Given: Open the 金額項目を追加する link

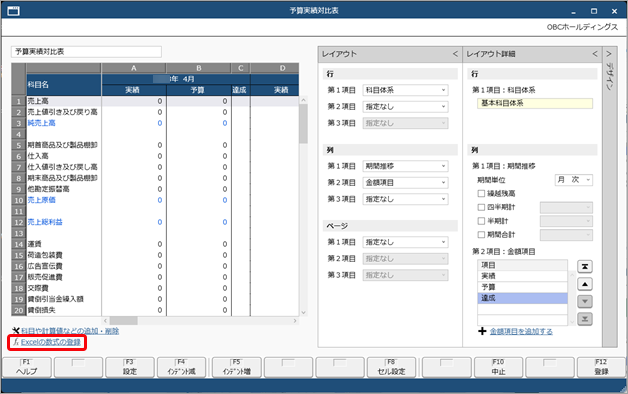Looking at the screenshot, I should [521, 331].
